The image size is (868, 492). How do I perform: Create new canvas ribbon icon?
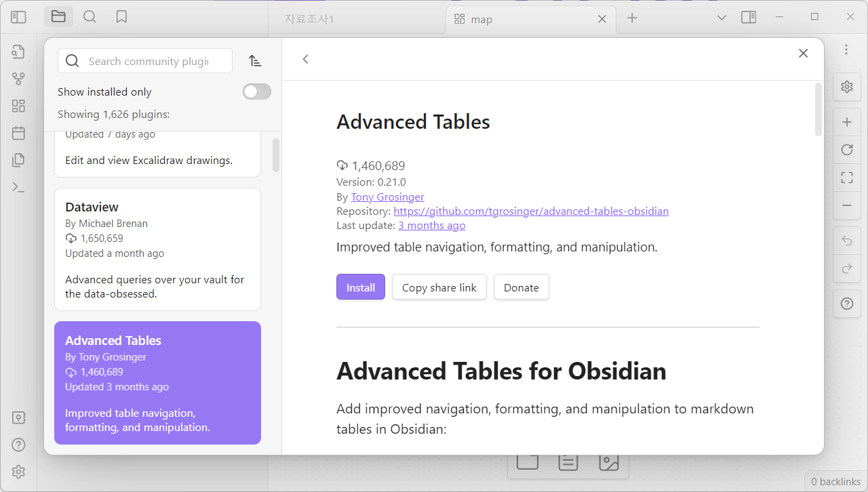18,106
